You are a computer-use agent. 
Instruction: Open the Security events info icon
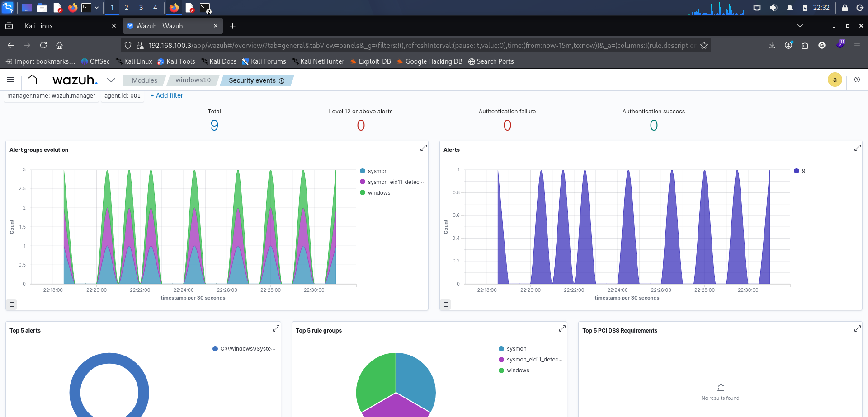pyautogui.click(x=282, y=81)
